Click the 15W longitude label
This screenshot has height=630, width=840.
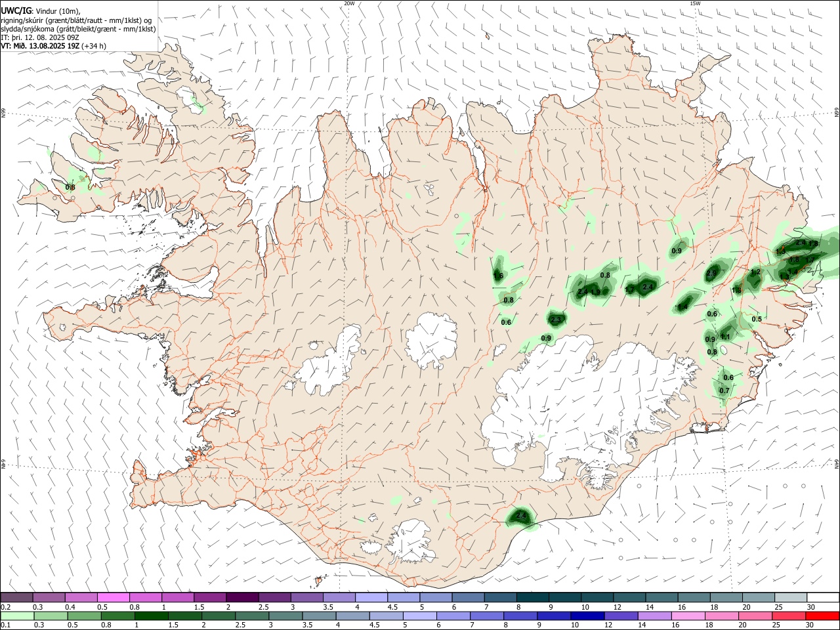click(x=695, y=3)
